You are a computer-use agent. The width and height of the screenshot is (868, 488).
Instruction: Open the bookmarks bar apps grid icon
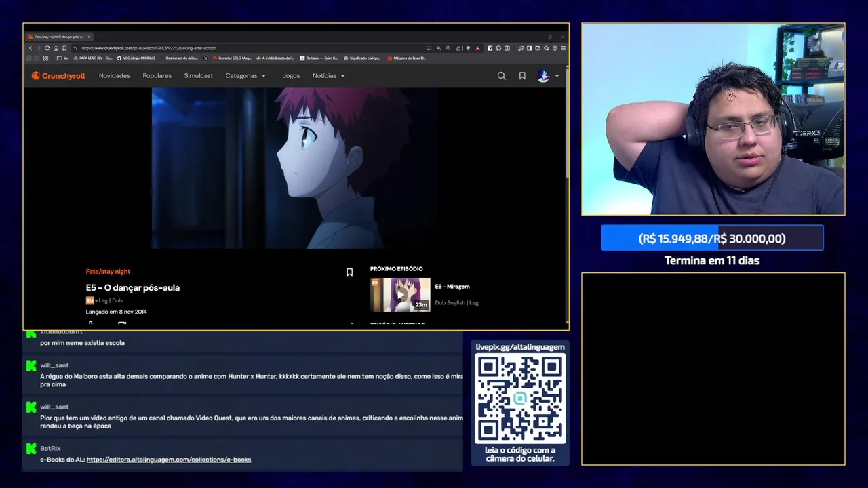[x=45, y=58]
